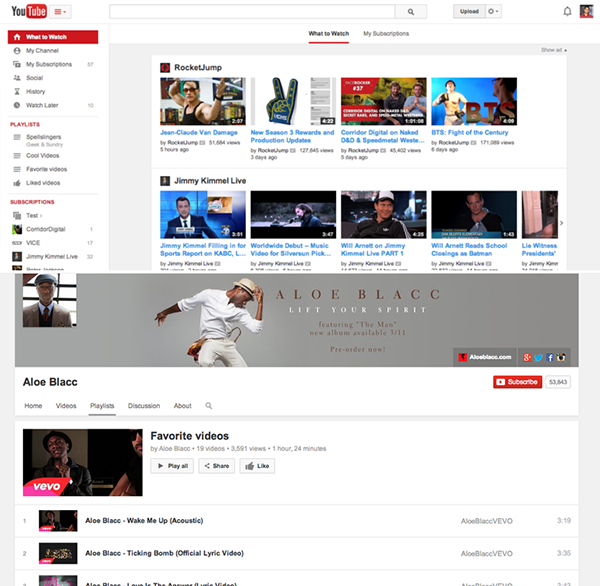600x586 pixels.
Task: Open the settings gear dropdown
Action: [x=493, y=11]
